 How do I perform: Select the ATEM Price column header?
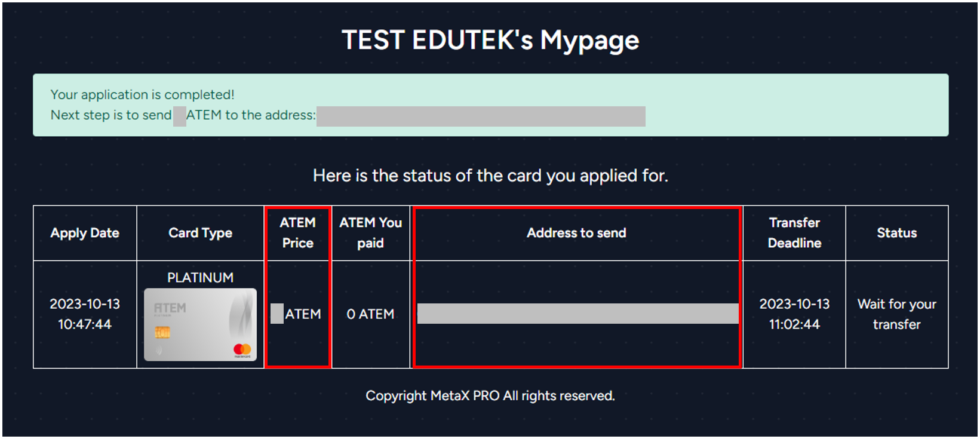tap(297, 232)
